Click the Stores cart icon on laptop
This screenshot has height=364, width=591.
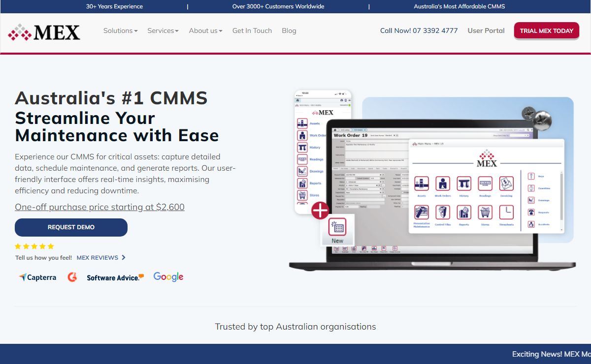485,213
